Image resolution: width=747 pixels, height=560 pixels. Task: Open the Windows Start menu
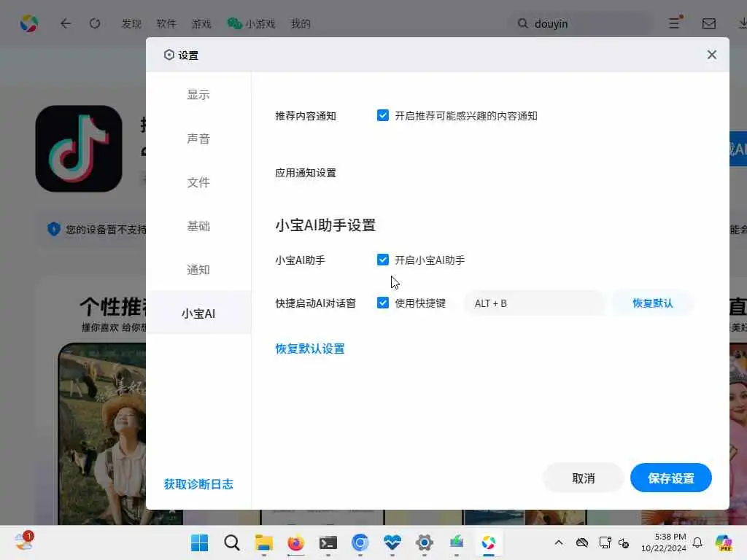point(199,542)
